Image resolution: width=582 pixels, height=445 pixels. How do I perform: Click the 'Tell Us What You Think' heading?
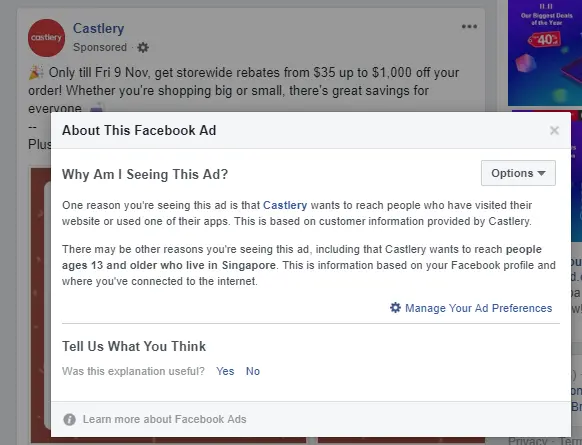tap(134, 346)
